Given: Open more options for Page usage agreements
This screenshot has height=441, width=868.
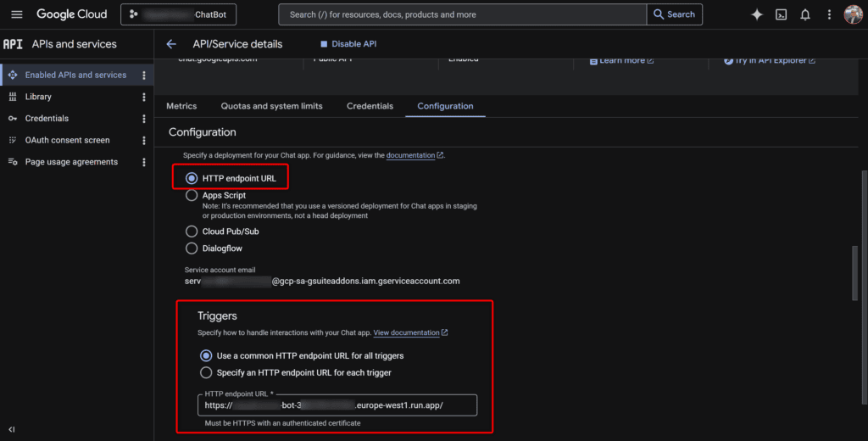Looking at the screenshot, I should 144,162.
